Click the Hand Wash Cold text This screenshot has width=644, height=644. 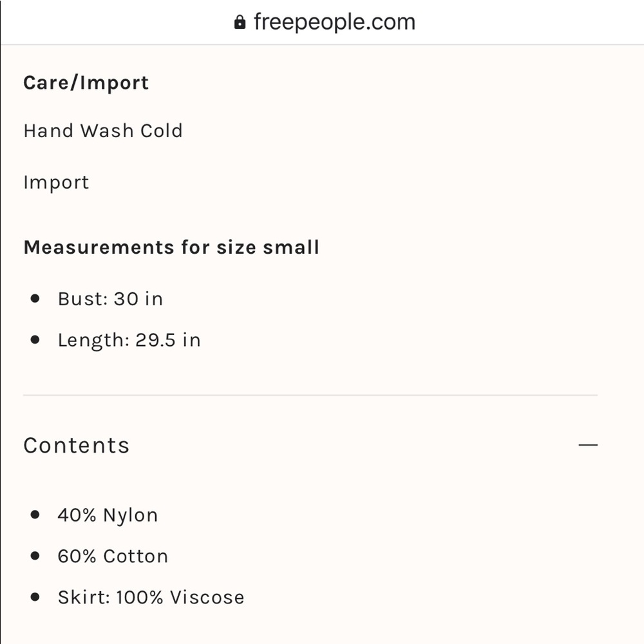103,131
